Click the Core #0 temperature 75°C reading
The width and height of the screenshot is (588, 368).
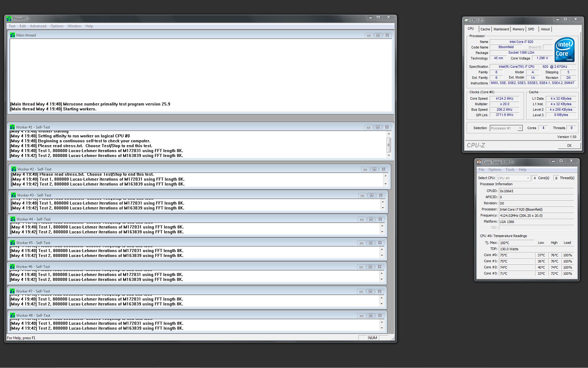(516, 255)
